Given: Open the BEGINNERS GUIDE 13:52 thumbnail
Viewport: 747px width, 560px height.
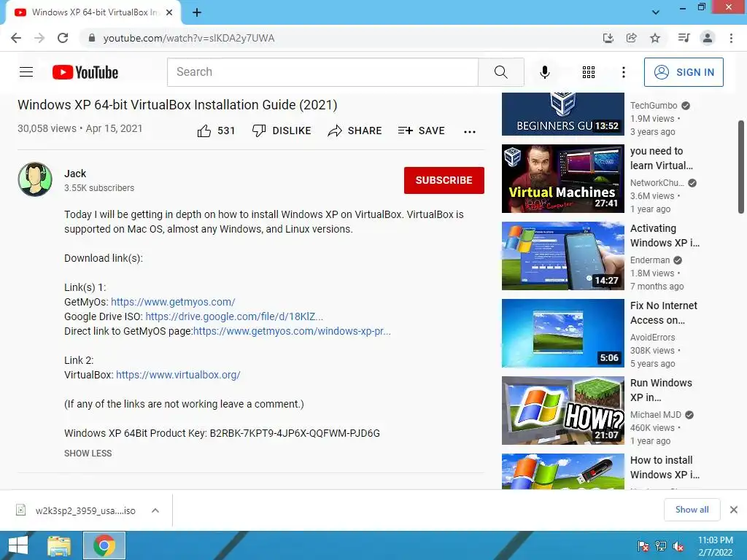Looking at the screenshot, I should 562,114.
